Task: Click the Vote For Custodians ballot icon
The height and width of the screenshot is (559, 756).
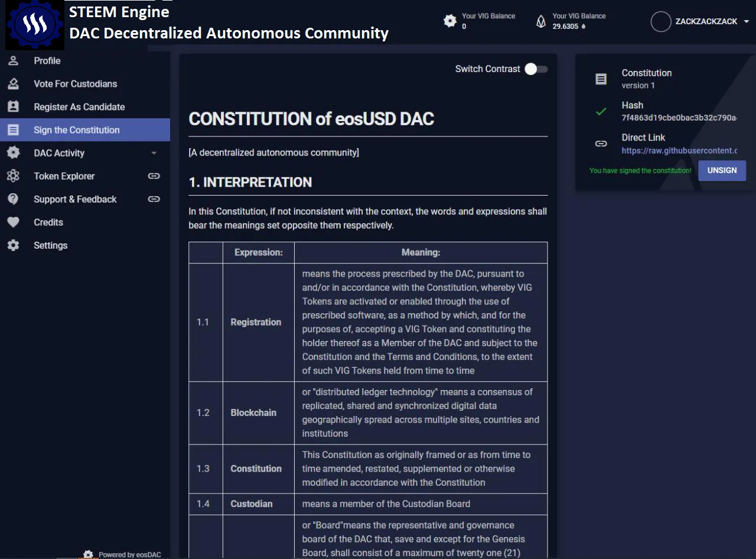Action: [x=13, y=84]
